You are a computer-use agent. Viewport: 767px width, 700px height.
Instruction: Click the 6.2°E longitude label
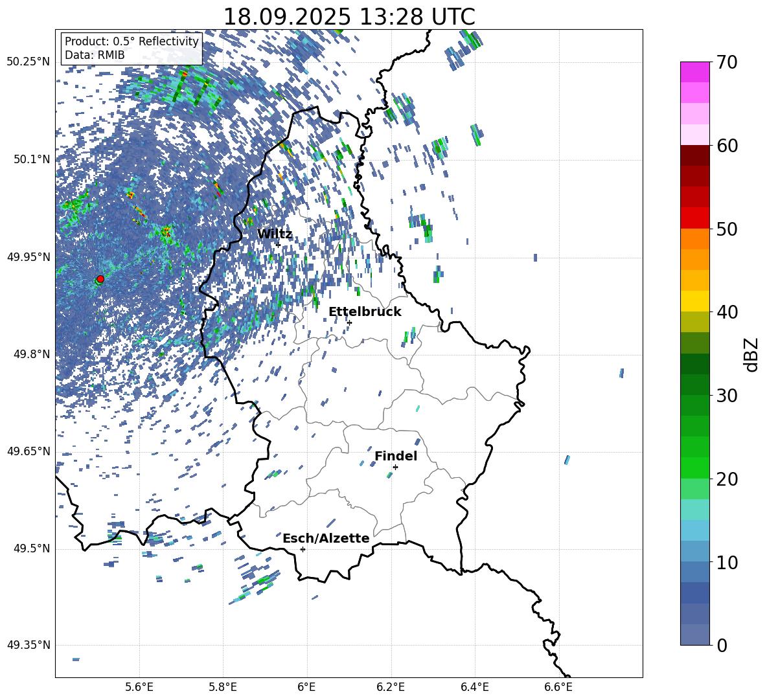click(391, 687)
